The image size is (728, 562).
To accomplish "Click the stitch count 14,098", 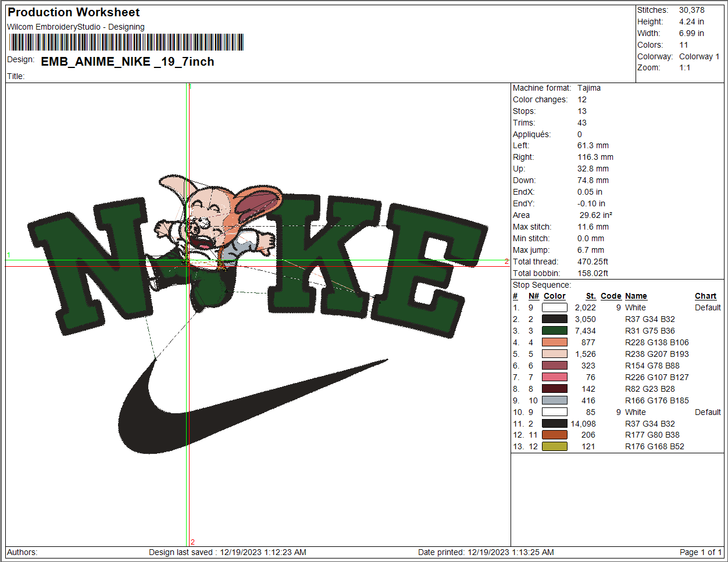I will [583, 424].
